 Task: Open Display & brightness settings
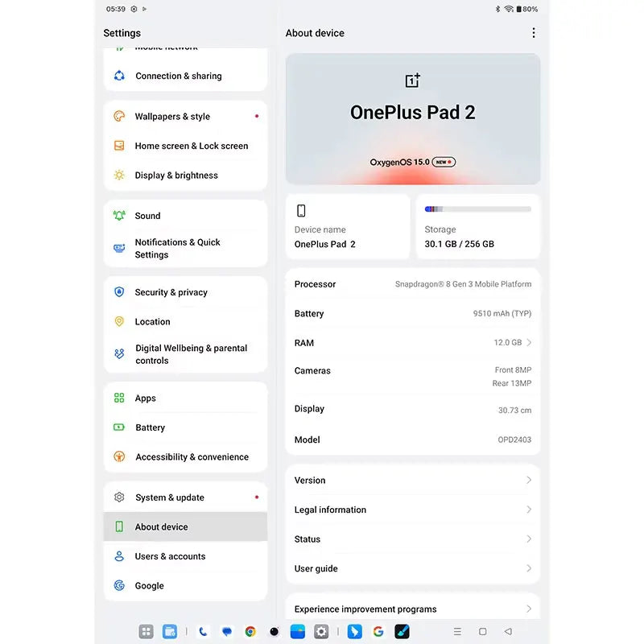pyautogui.click(x=186, y=175)
